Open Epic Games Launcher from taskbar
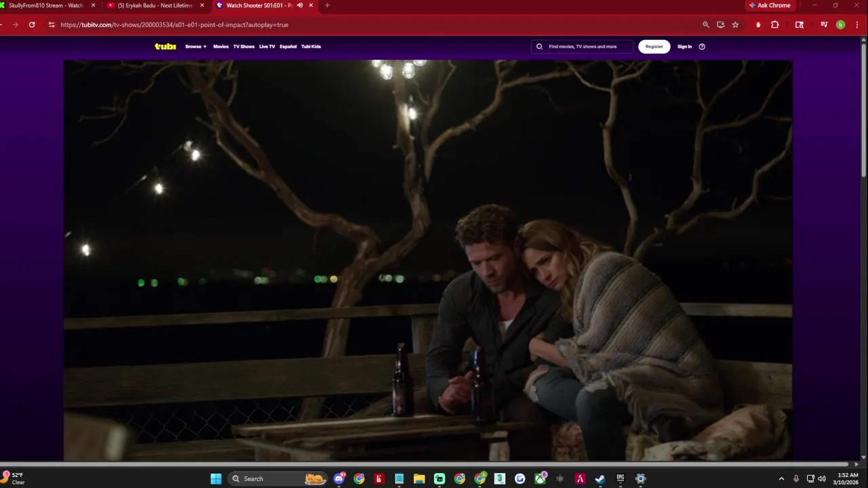The height and width of the screenshot is (488, 868). pyautogui.click(x=620, y=479)
